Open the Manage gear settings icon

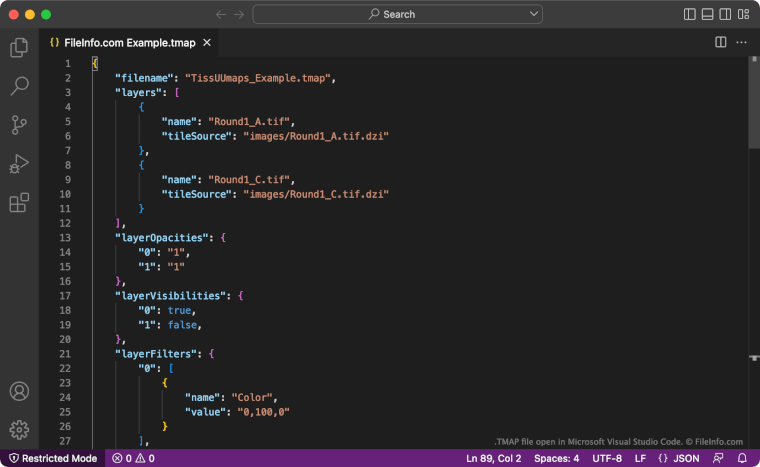pos(18,430)
